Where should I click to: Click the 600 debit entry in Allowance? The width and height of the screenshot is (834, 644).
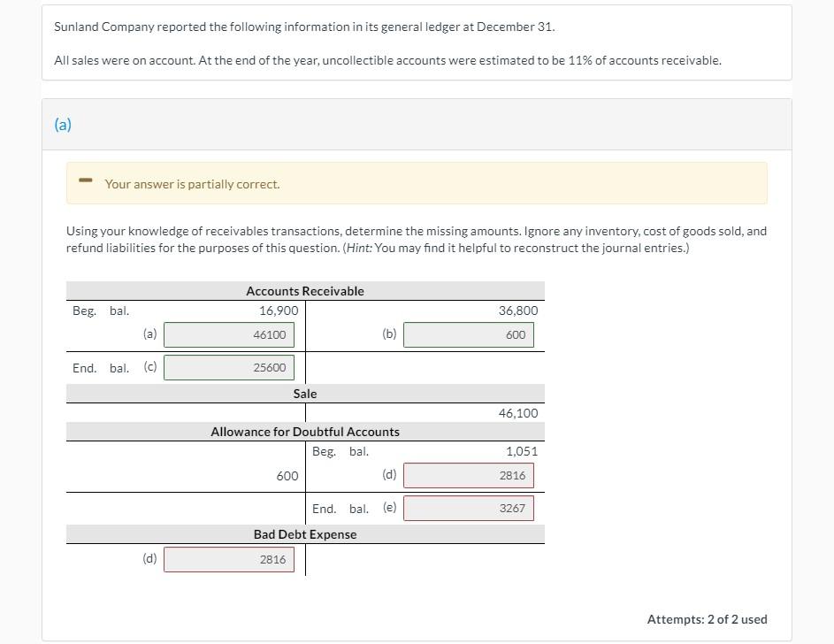287,475
